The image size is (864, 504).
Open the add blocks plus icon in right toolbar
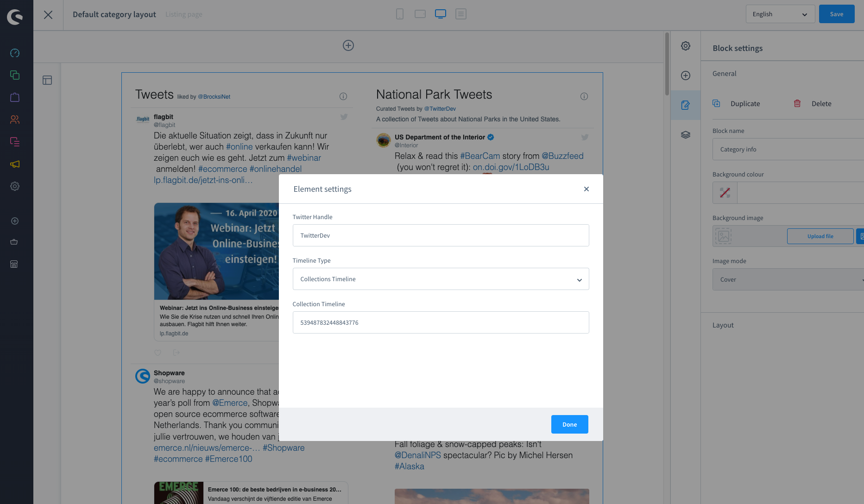(686, 76)
